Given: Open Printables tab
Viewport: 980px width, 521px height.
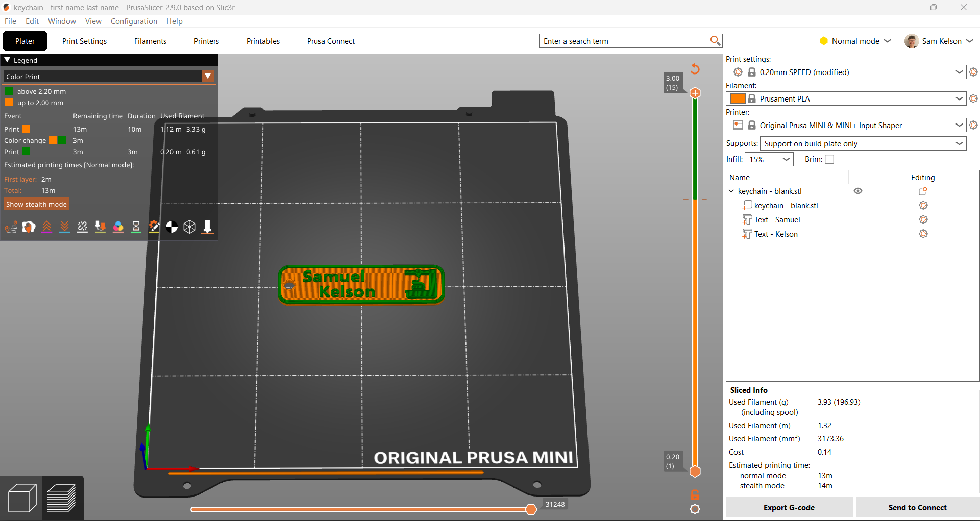Looking at the screenshot, I should [263, 41].
